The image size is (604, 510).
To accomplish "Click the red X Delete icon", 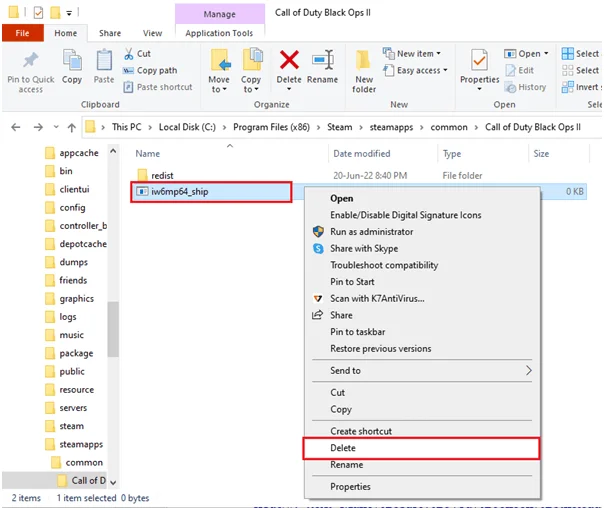I will [x=289, y=60].
